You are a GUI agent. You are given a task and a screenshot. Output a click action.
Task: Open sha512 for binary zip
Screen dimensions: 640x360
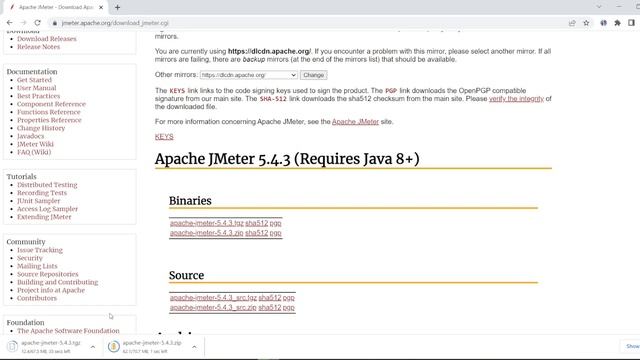coord(256,233)
